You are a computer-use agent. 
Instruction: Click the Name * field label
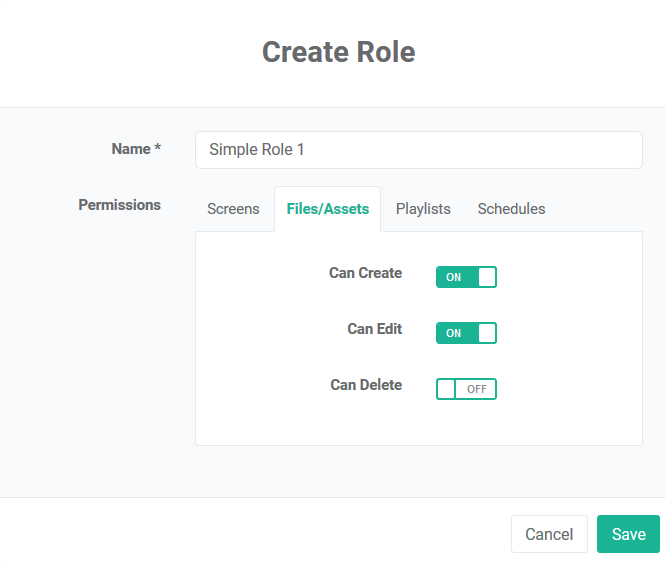click(136, 149)
